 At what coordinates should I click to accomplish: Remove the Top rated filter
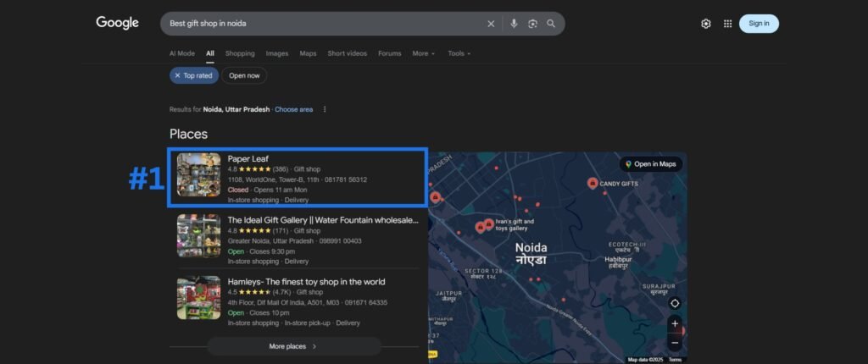coord(178,75)
